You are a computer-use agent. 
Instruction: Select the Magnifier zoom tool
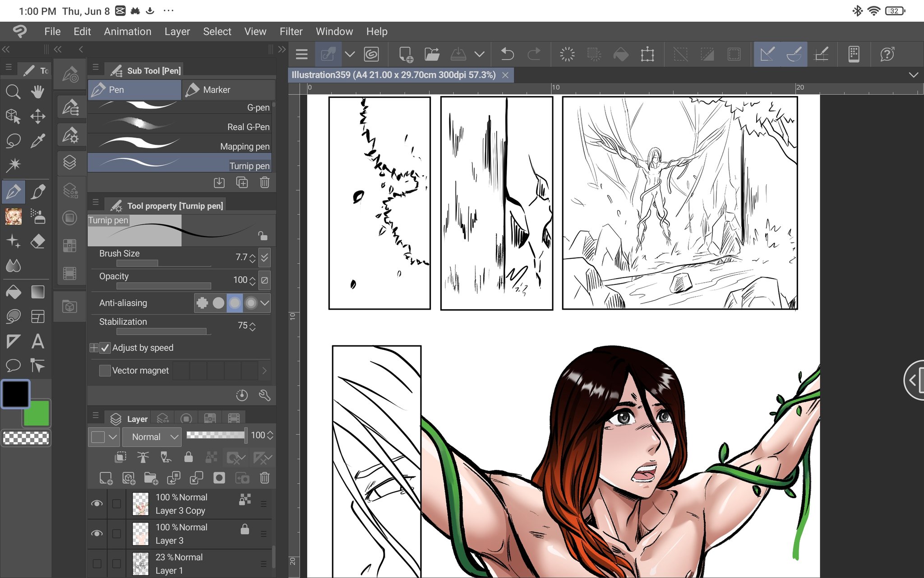(x=13, y=92)
